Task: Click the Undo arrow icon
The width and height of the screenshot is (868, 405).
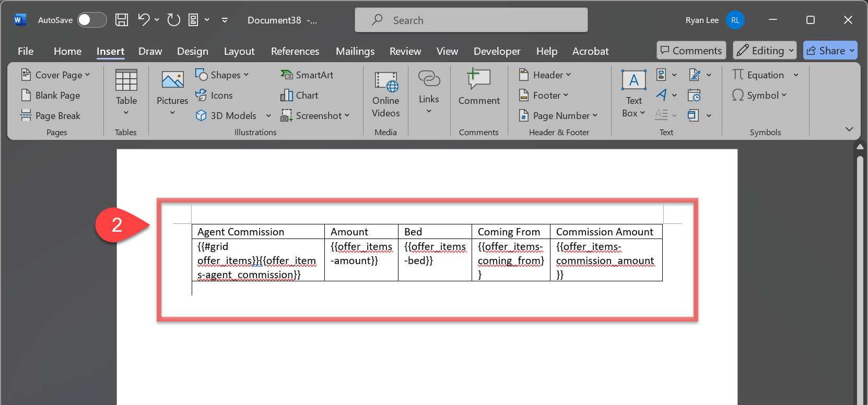Action: coord(144,20)
